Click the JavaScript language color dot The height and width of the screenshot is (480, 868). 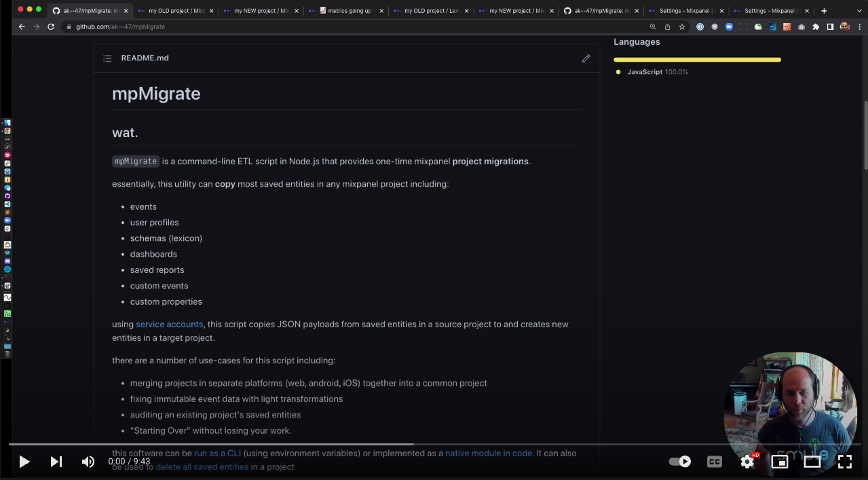(618, 72)
